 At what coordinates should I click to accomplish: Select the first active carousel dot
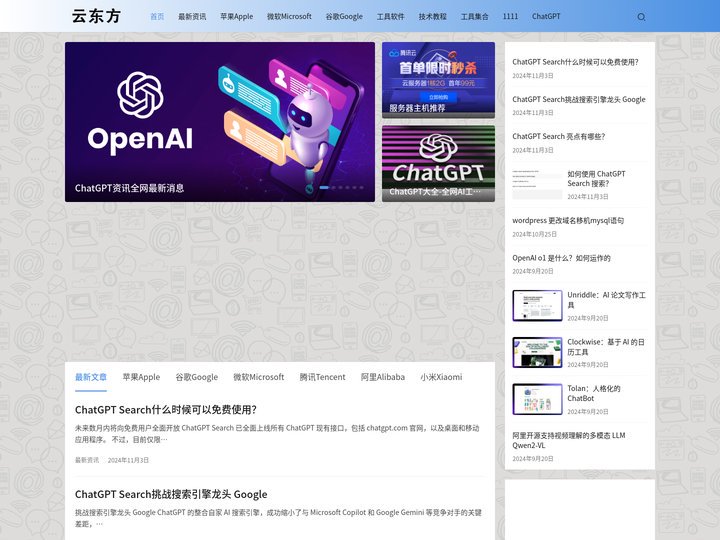[x=324, y=187]
